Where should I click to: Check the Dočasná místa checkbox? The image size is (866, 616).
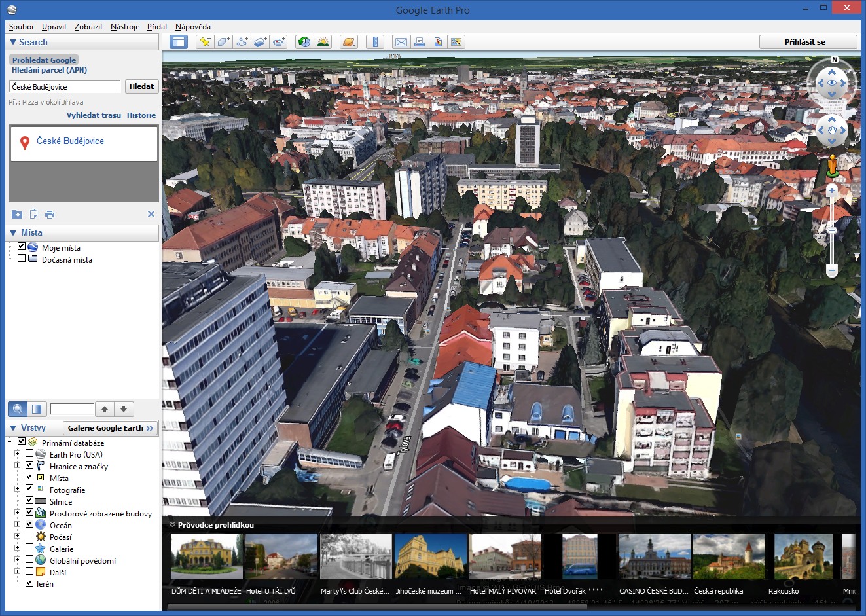[22, 259]
